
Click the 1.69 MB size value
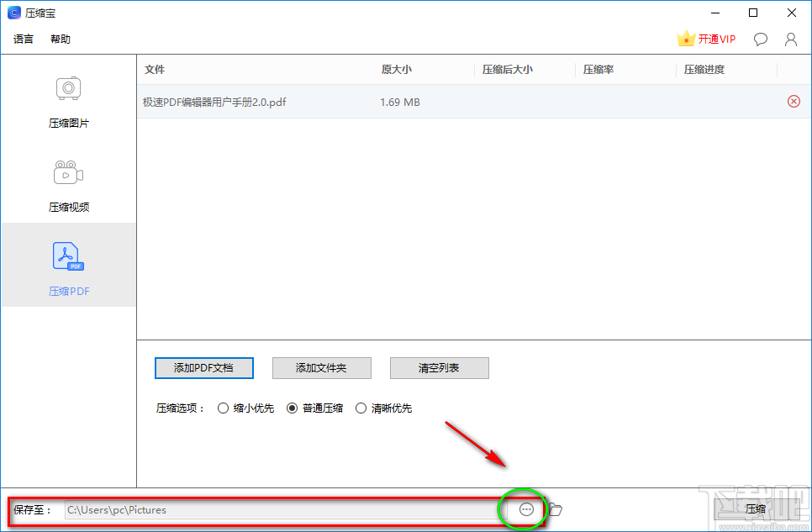[x=400, y=102]
